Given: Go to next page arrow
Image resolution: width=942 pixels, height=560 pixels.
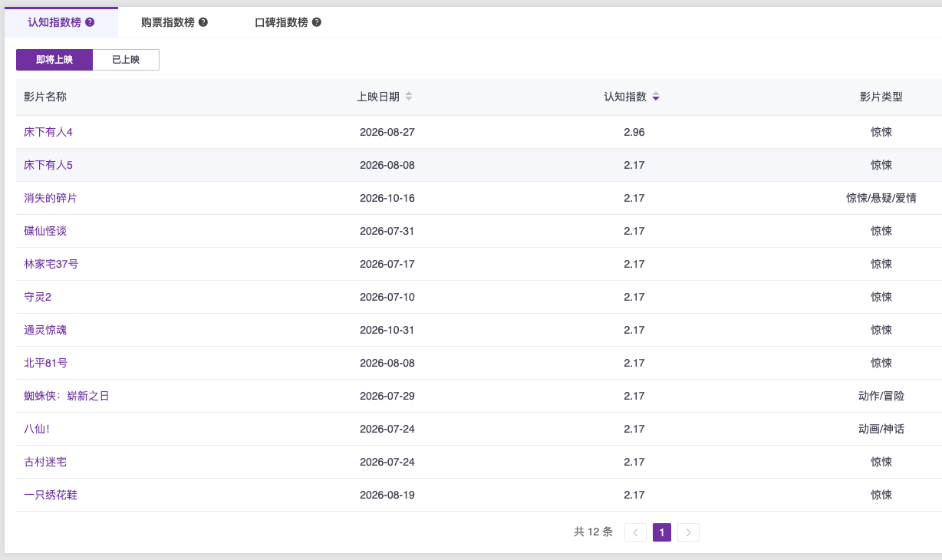Looking at the screenshot, I should tap(688, 532).
